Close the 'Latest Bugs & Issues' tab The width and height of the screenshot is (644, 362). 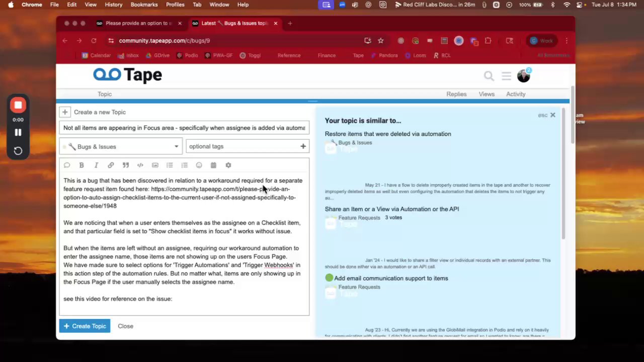click(275, 23)
